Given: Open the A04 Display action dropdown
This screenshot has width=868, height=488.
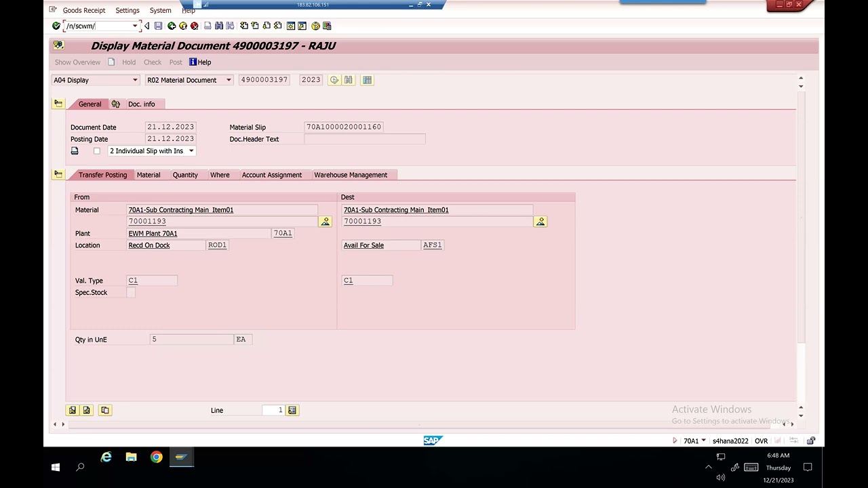Looking at the screenshot, I should pos(135,80).
